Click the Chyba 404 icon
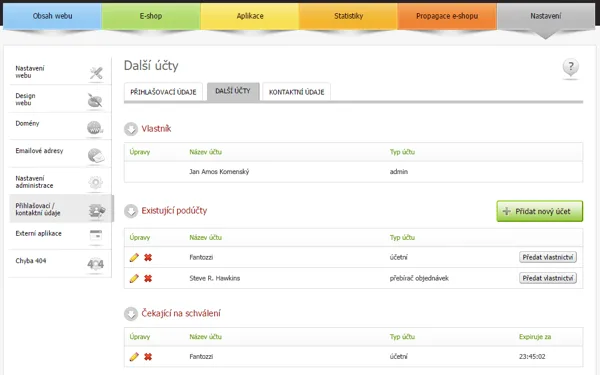The width and height of the screenshot is (600, 375). tap(95, 264)
